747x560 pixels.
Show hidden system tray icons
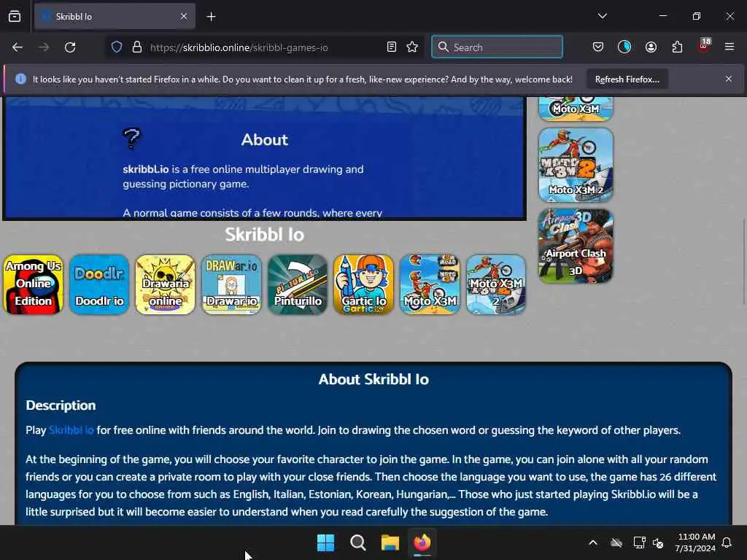click(593, 542)
